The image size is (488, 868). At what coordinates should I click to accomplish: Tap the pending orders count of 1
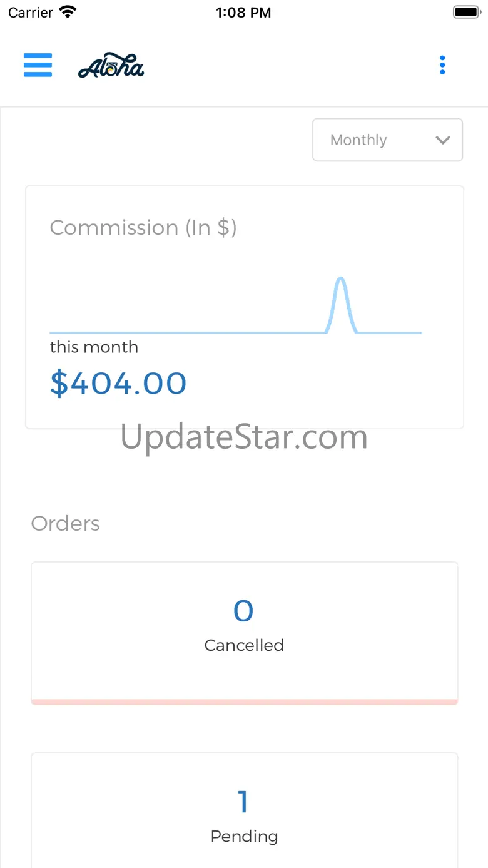point(243,802)
